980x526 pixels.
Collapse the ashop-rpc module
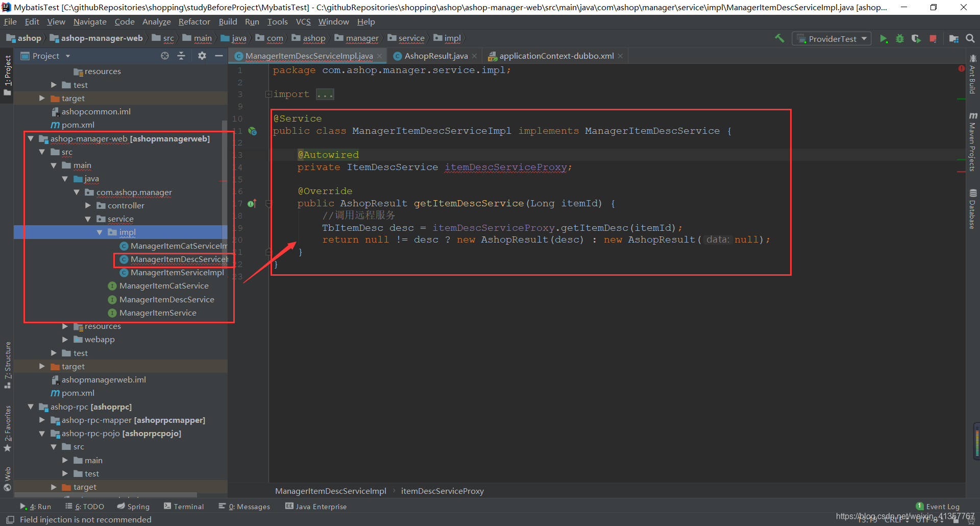pos(31,407)
